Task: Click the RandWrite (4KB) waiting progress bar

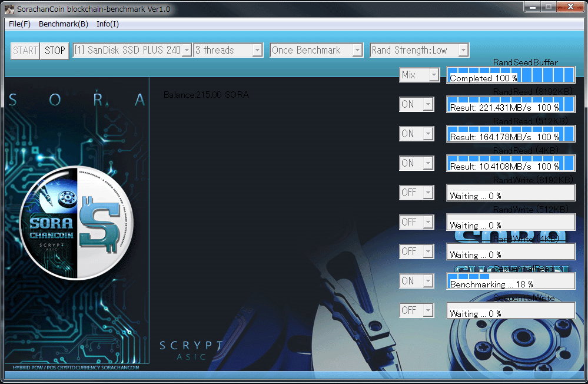Action: (511, 252)
